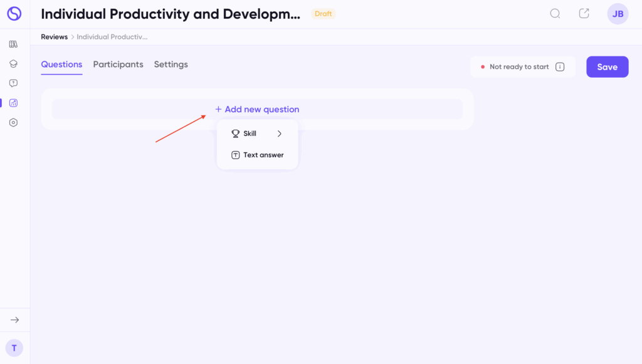Click the info icon beside Not ready to start
This screenshot has width=642, height=364.
(x=560, y=67)
